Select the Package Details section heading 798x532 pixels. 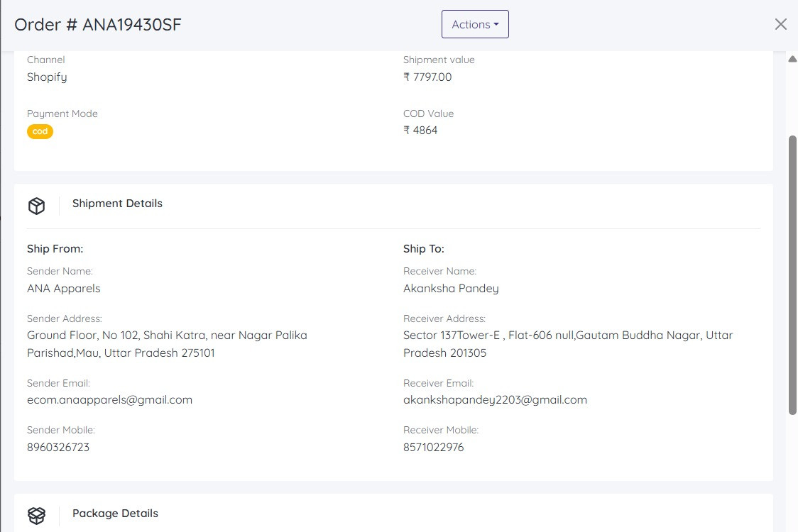point(115,514)
